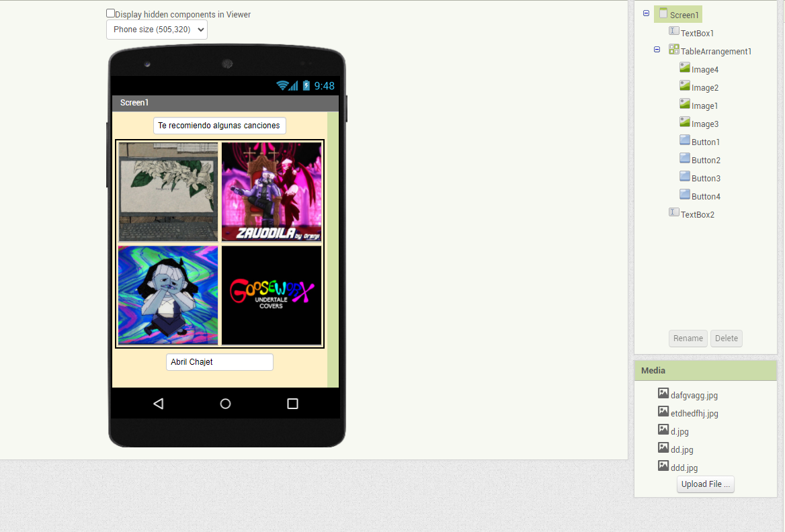Click the 'etdhedfhj.jpg' file name
785x532 pixels.
coord(694,413)
